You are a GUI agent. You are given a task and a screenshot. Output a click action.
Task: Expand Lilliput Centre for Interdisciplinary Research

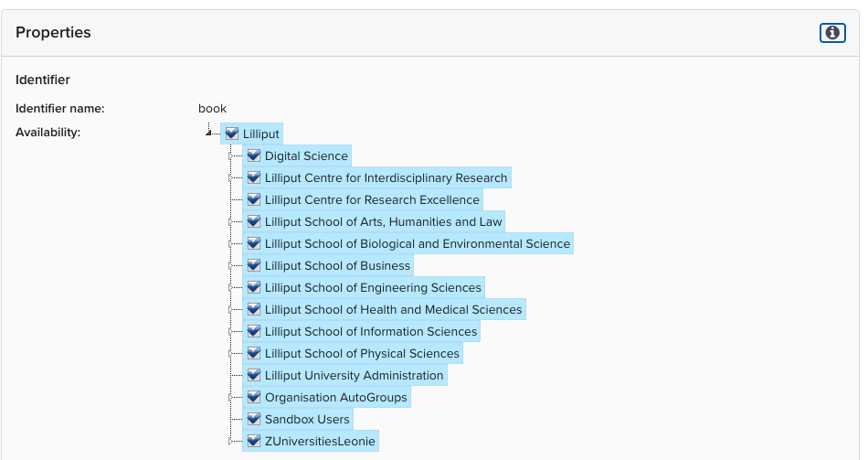(x=231, y=178)
